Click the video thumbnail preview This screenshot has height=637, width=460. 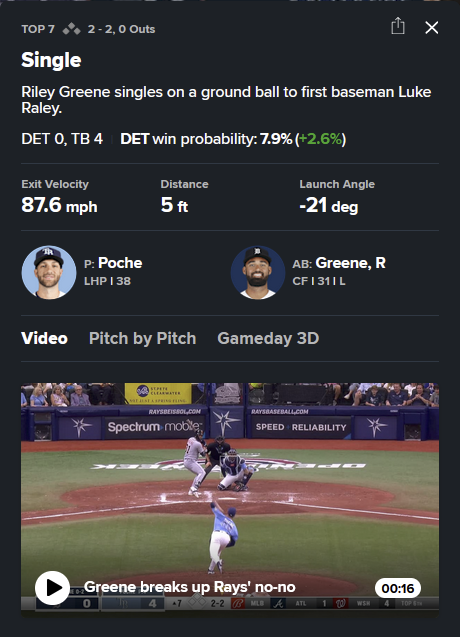[230, 500]
